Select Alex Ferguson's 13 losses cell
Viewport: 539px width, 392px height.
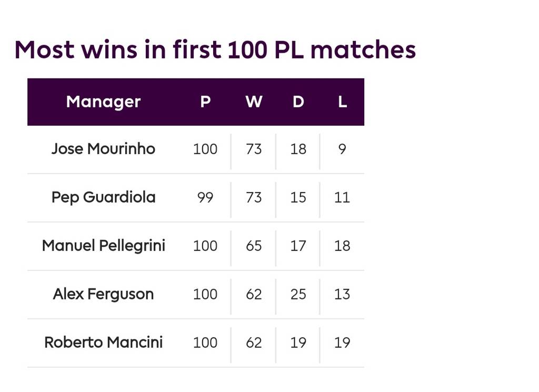[x=342, y=295]
